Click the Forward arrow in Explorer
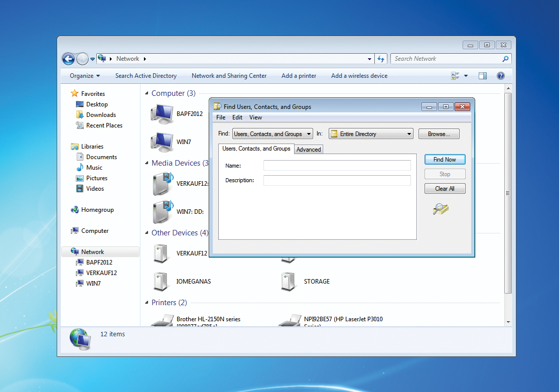The width and height of the screenshot is (559, 392). click(x=82, y=59)
